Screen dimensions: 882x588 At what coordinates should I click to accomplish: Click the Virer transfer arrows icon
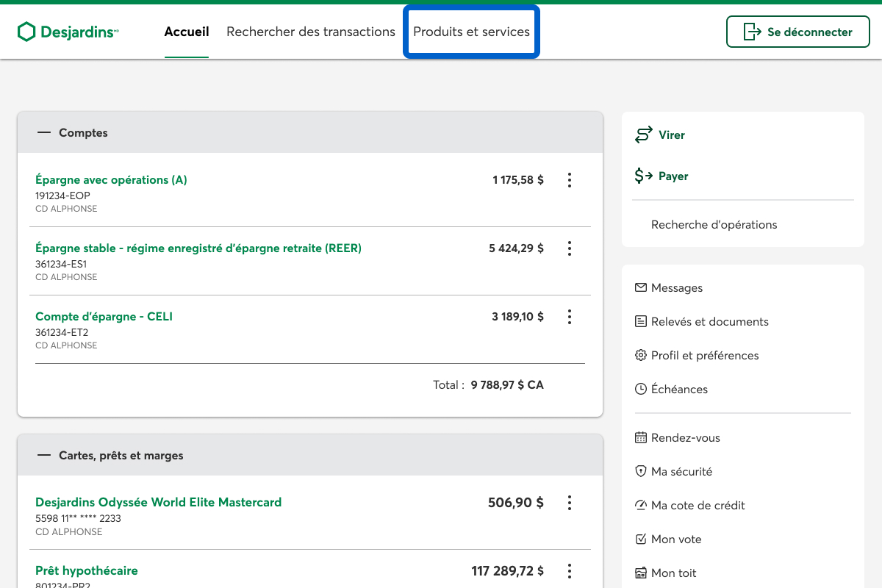pos(644,135)
